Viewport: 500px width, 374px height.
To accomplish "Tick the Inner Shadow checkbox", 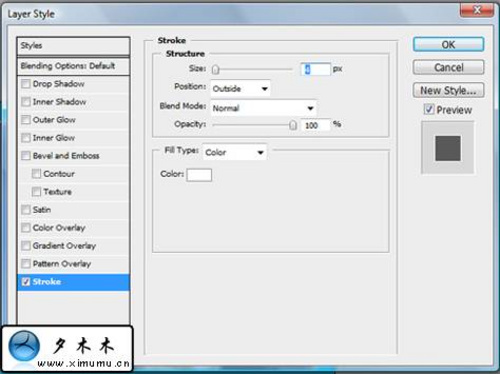I will coord(26,102).
